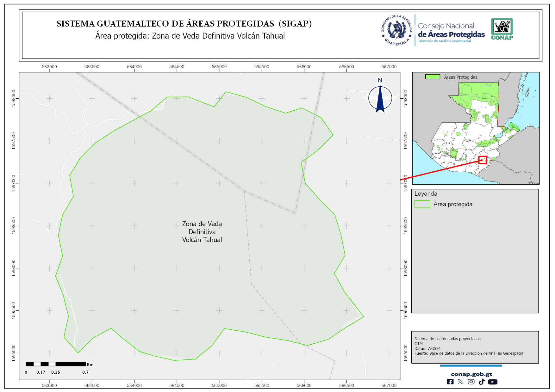This screenshot has height=392, width=555.
Task: Open the conap.gob.gt website link
Action: (x=471, y=374)
